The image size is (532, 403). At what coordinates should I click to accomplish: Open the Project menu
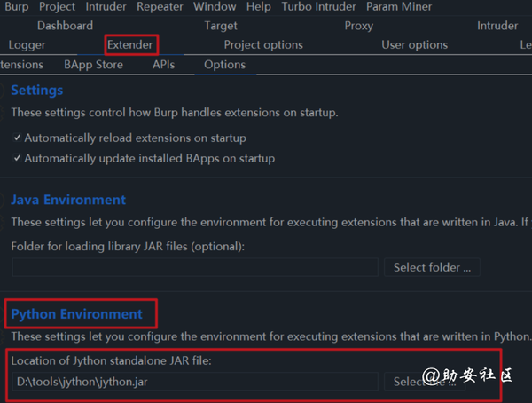[57, 6]
